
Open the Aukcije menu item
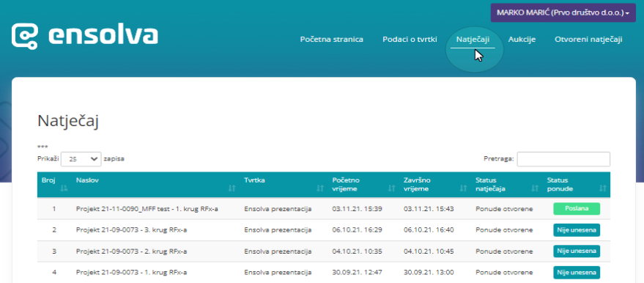point(522,40)
